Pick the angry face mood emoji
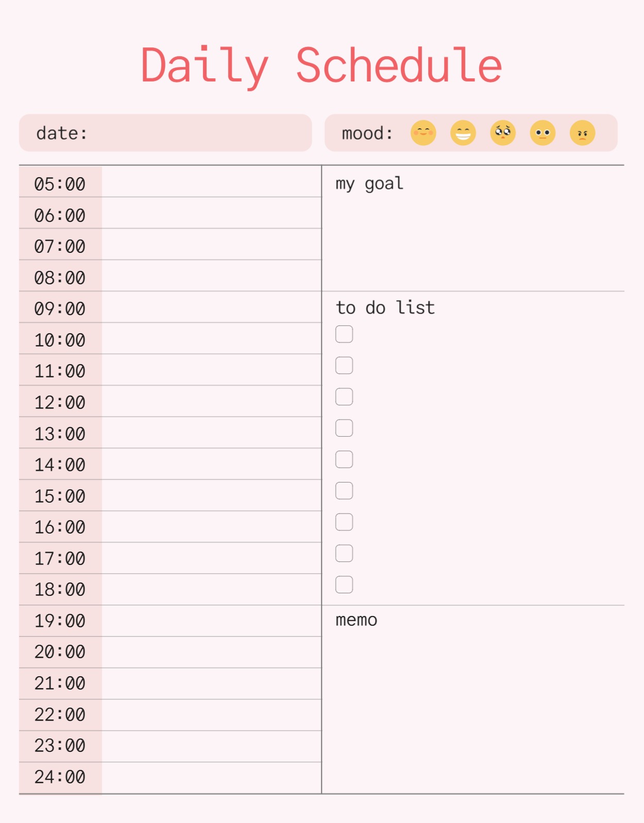 pyautogui.click(x=582, y=133)
